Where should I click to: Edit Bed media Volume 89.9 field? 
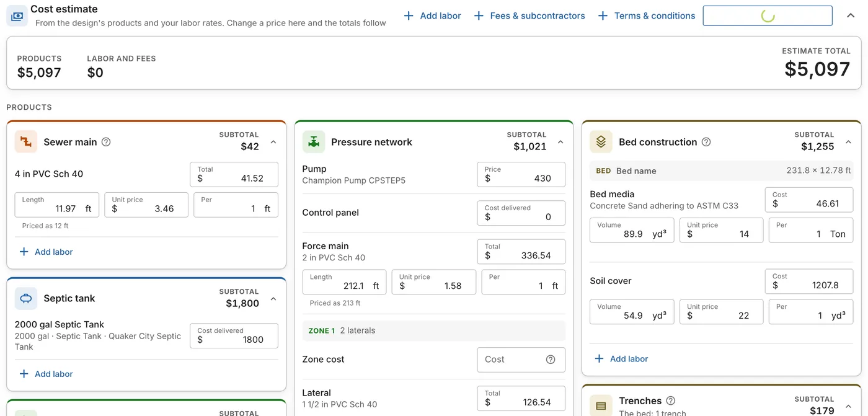(632, 230)
